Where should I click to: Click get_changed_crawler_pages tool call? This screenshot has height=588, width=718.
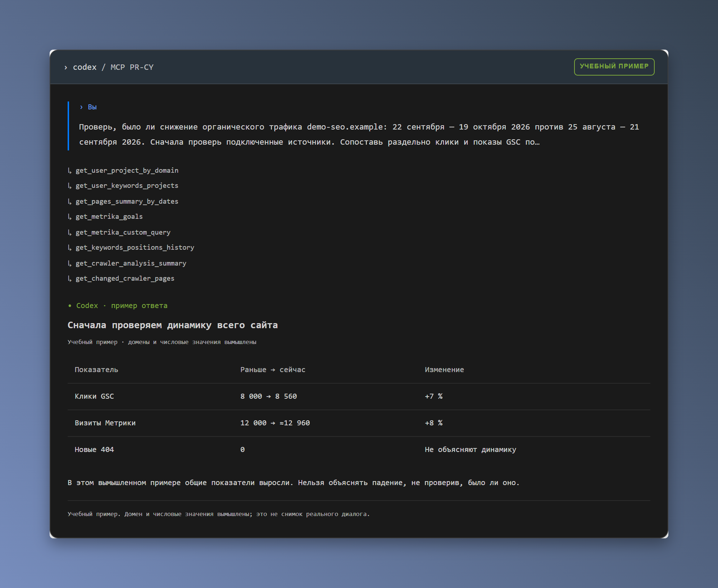(x=125, y=278)
